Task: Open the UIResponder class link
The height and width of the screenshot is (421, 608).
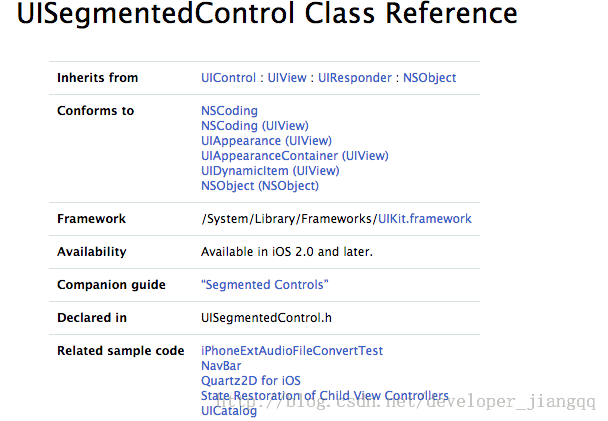Action: click(x=355, y=78)
